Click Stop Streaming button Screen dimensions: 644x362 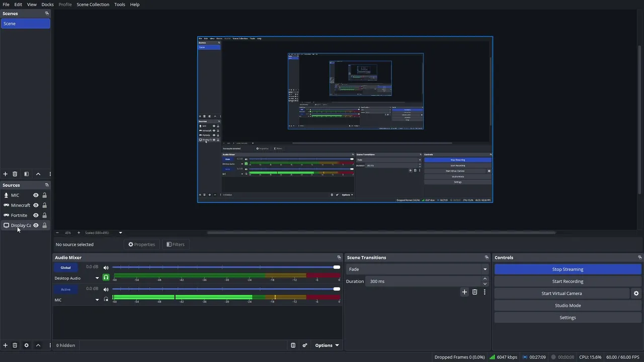click(x=568, y=269)
